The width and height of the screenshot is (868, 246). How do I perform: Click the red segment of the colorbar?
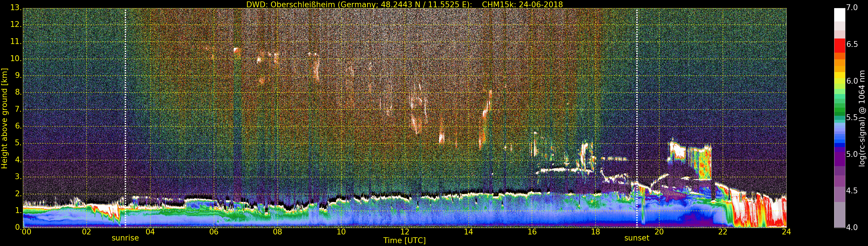[x=839, y=45]
